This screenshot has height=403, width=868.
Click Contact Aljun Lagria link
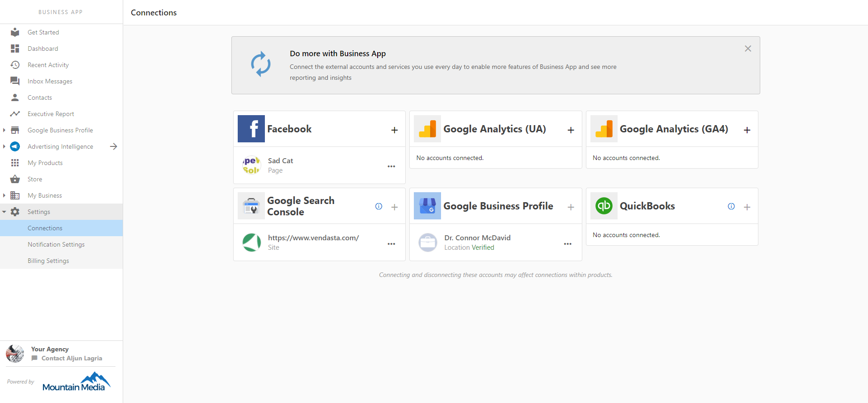coord(72,358)
